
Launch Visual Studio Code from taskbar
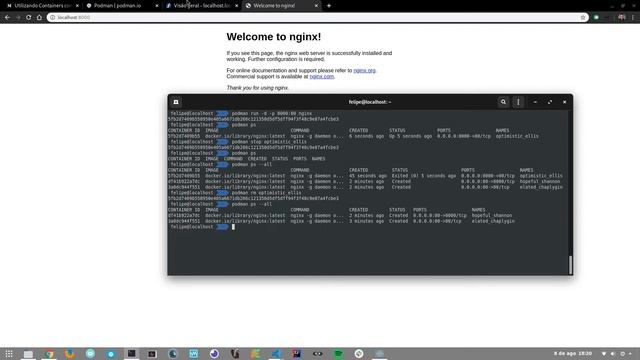(276, 354)
